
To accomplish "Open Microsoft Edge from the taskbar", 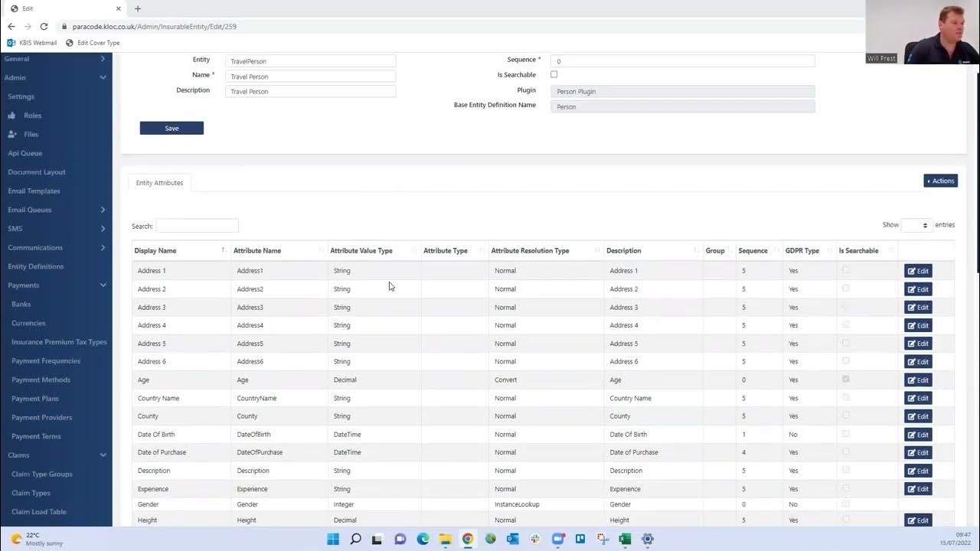I will (423, 539).
